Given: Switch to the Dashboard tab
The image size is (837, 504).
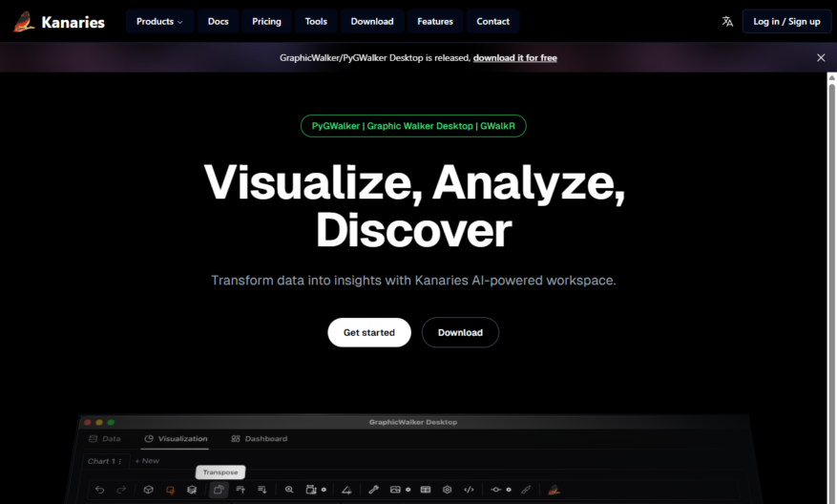Looking at the screenshot, I should pyautogui.click(x=259, y=439).
